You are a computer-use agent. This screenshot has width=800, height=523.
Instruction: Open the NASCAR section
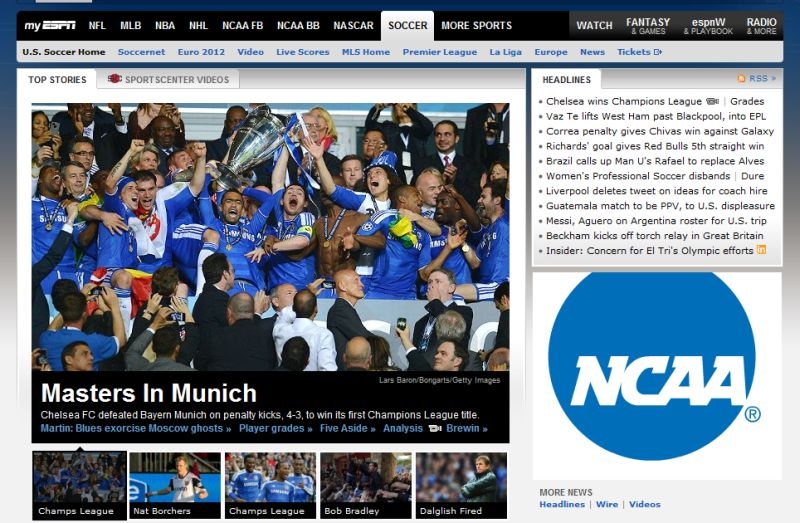(353, 26)
